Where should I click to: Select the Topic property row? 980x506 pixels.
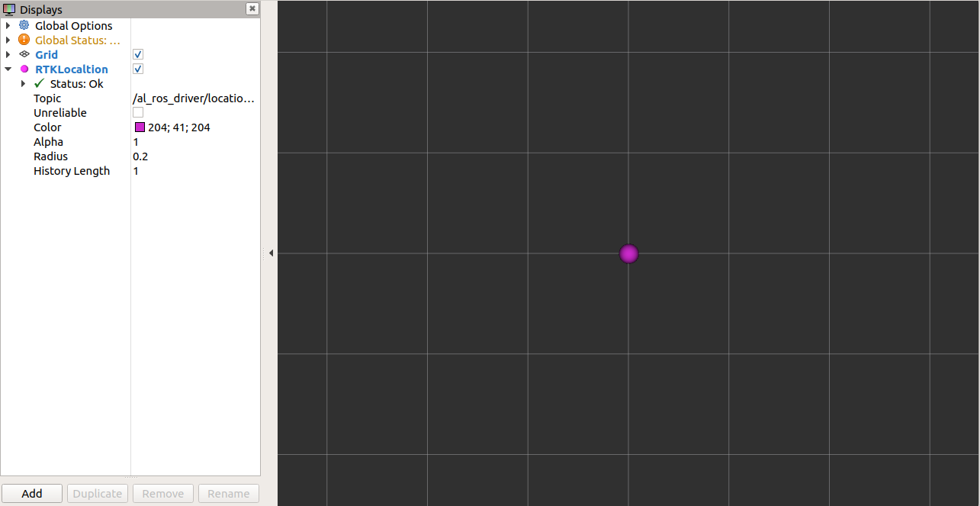coord(47,98)
